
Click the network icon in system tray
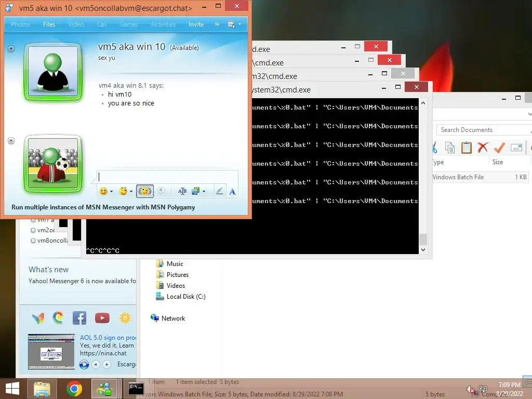pyautogui.click(x=483, y=389)
